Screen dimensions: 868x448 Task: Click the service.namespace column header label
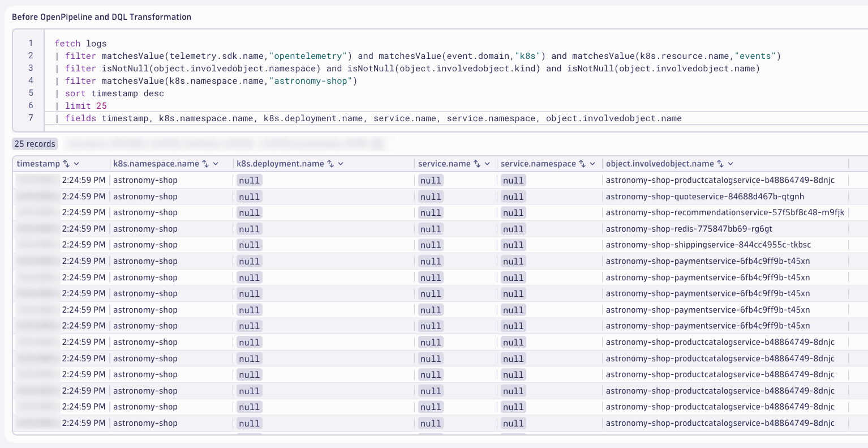[x=538, y=164]
